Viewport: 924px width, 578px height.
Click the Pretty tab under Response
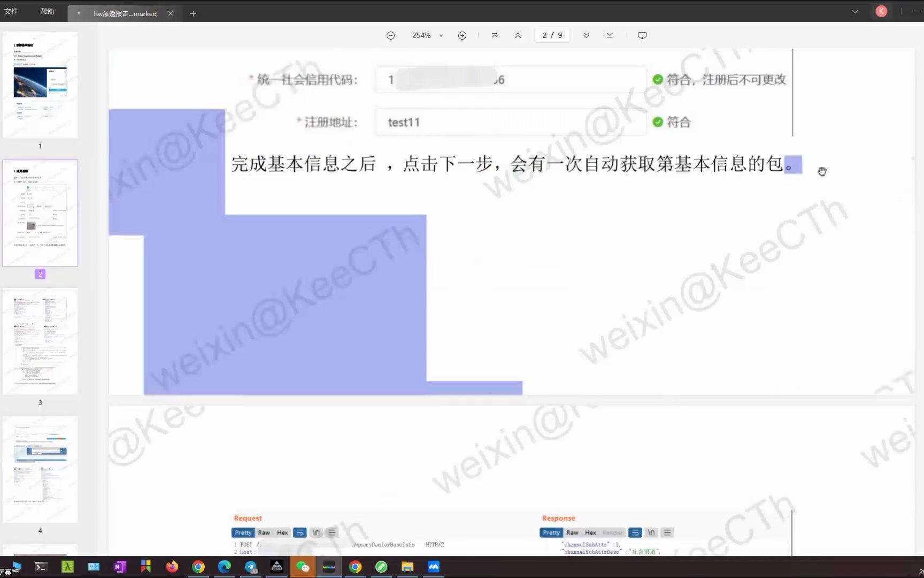(551, 533)
